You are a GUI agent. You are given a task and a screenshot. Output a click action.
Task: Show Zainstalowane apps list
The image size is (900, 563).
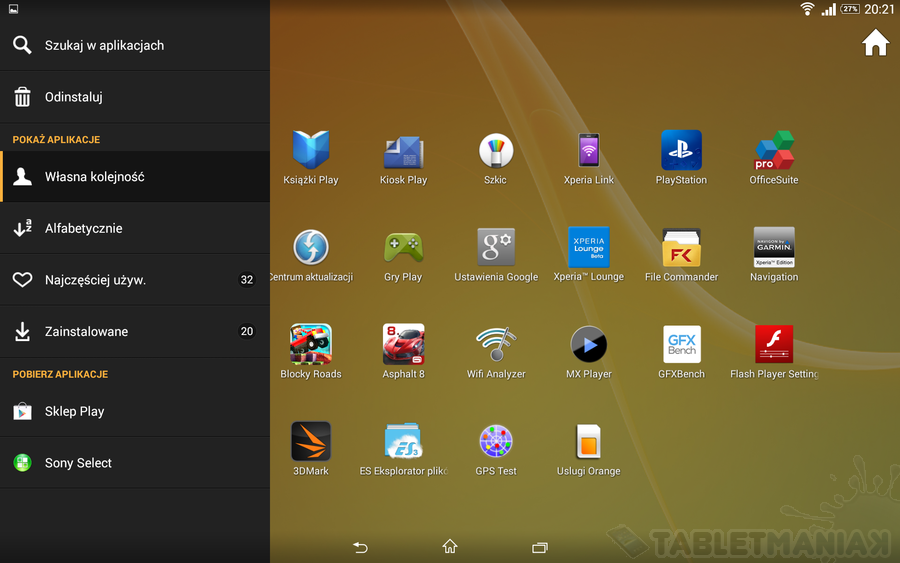coord(134,332)
